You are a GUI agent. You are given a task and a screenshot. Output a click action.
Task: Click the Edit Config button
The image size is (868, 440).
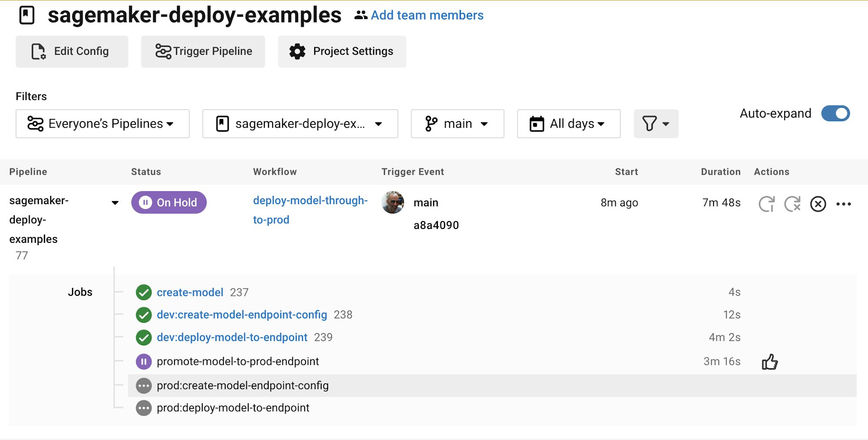tap(72, 51)
